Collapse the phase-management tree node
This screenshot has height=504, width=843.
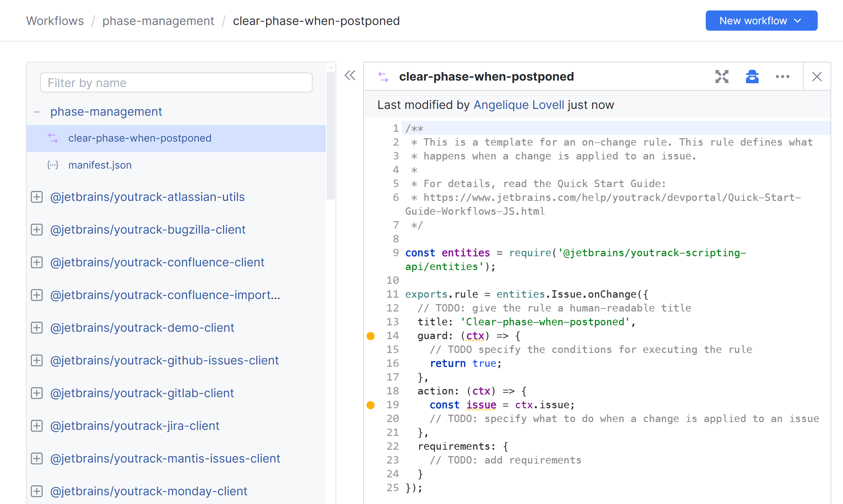pyautogui.click(x=37, y=112)
